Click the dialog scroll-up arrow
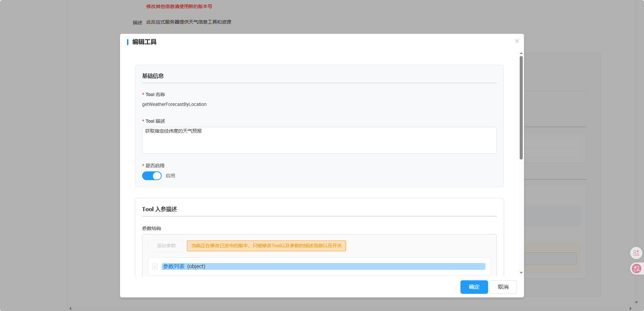Viewport: 644px width, 311px height. pyautogui.click(x=521, y=53)
